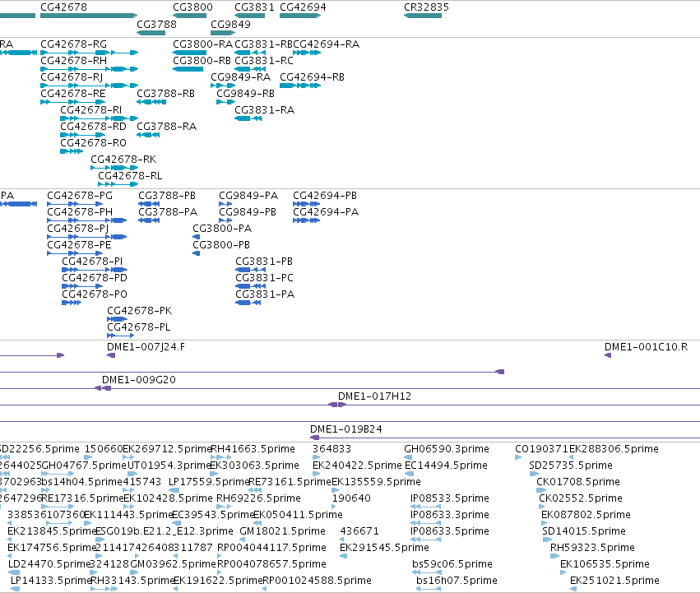Click the DME1-009G20 clone label

[x=139, y=380]
